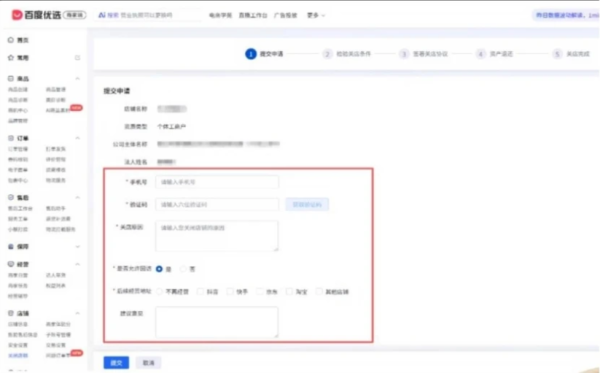Check the 京东 checkbox
The height and width of the screenshot is (373, 600).
coord(259,292)
